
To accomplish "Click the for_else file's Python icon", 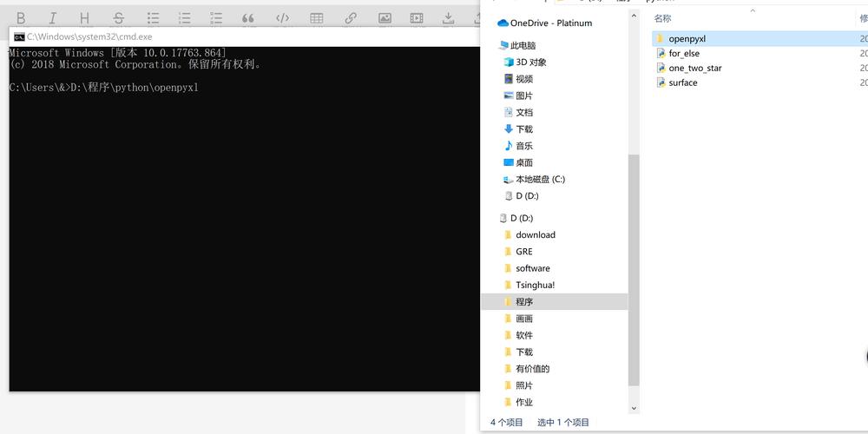I will (x=661, y=53).
